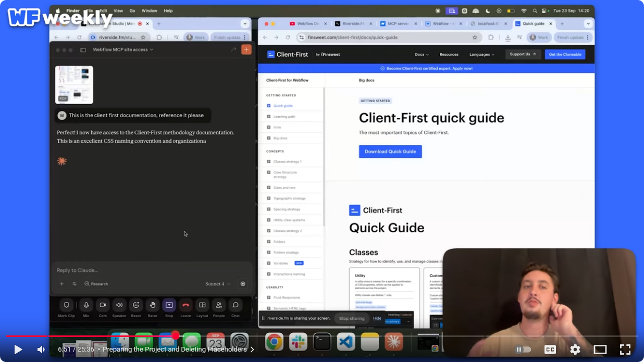
Task: Toggle the Speaker button in Riverside toolbar
Action: coord(119,305)
